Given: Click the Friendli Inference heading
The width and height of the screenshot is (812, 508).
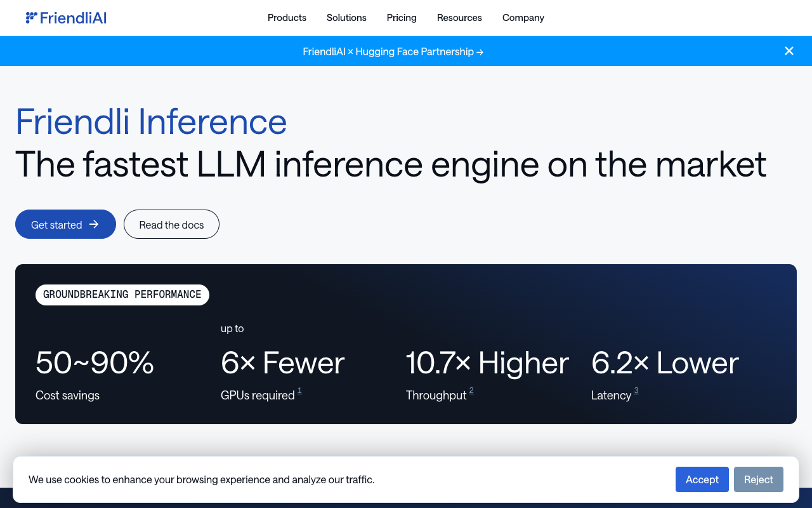Looking at the screenshot, I should [151, 121].
